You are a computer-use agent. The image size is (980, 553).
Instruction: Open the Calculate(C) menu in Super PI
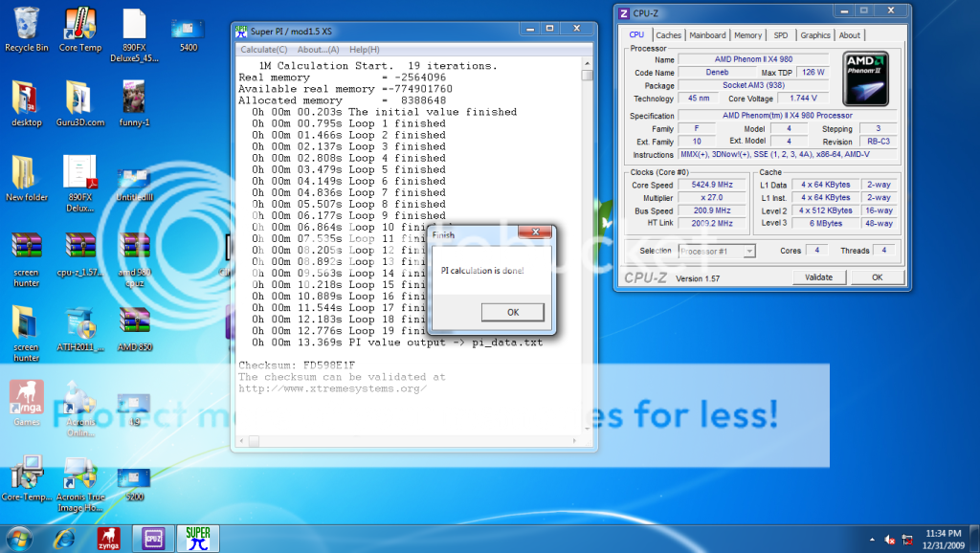coord(264,50)
